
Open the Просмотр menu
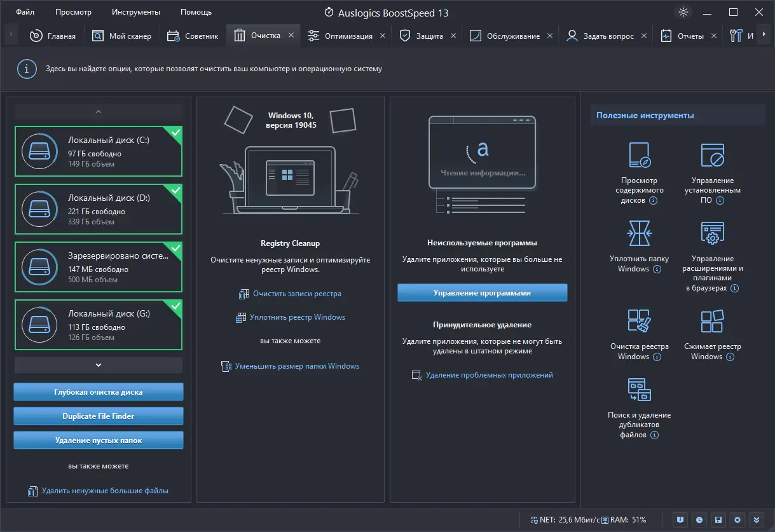click(73, 12)
